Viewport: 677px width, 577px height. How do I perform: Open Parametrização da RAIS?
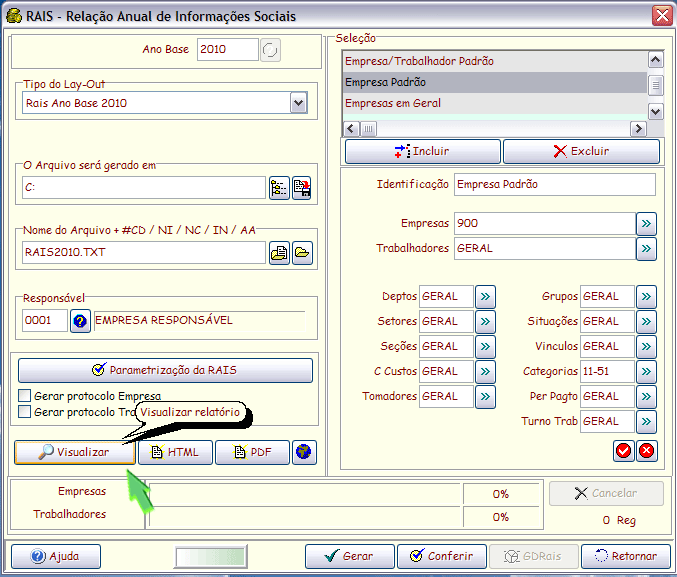pyautogui.click(x=165, y=370)
